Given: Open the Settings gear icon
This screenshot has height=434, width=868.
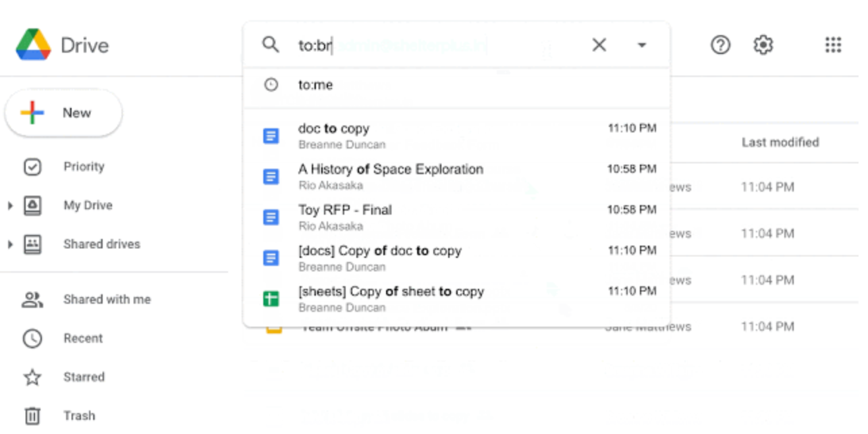Looking at the screenshot, I should tap(763, 45).
